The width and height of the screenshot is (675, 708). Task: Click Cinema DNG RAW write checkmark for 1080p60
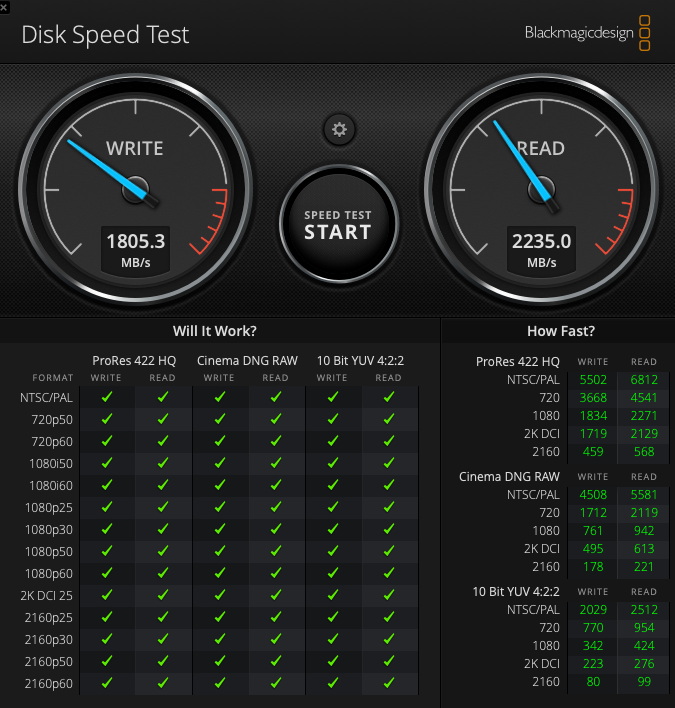220,573
